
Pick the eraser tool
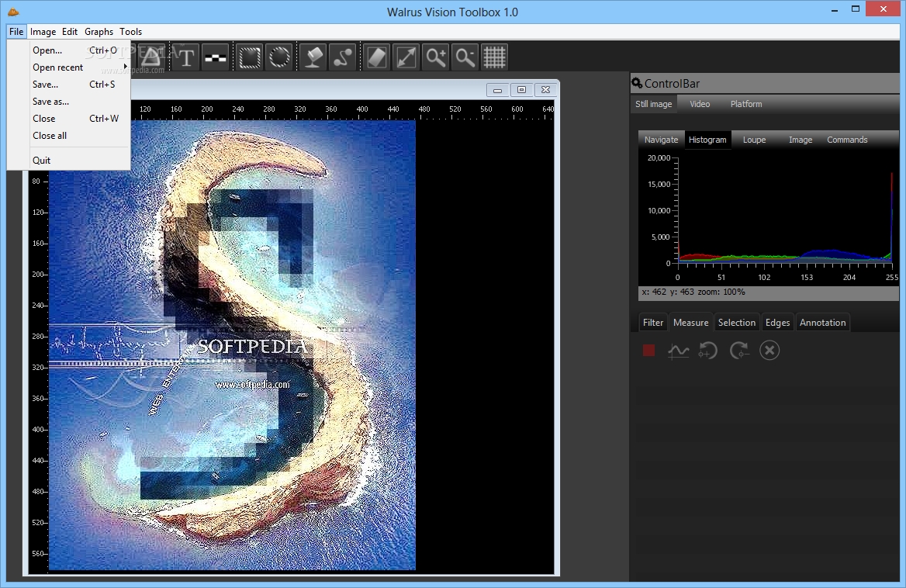(377, 57)
